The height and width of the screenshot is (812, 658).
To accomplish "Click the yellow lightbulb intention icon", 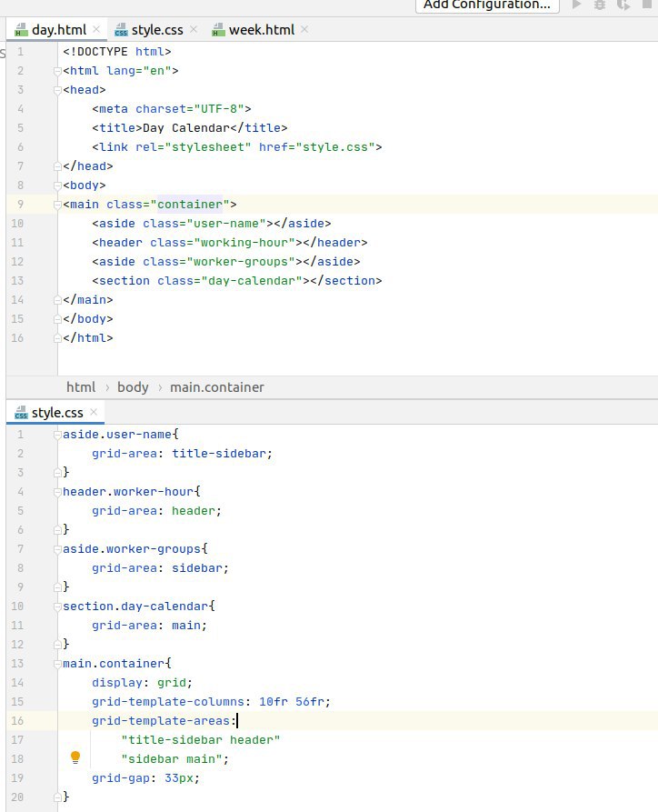I will [75, 757].
